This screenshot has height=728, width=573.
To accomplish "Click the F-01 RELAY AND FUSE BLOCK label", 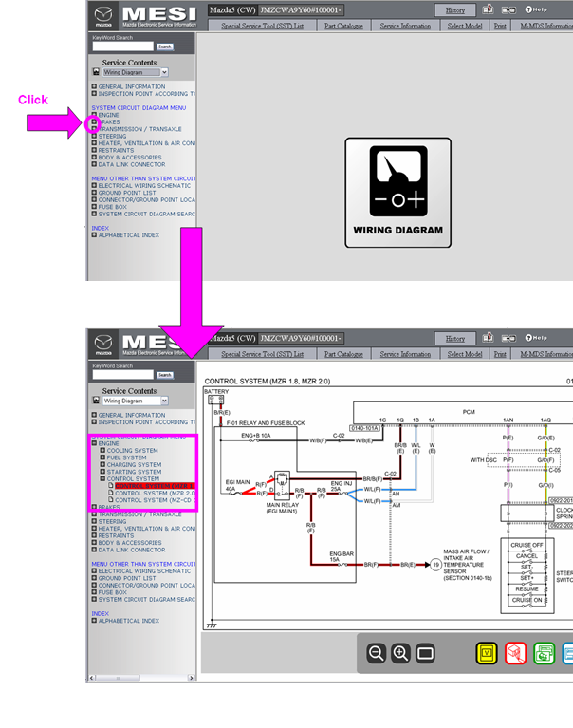I will pyautogui.click(x=266, y=423).
